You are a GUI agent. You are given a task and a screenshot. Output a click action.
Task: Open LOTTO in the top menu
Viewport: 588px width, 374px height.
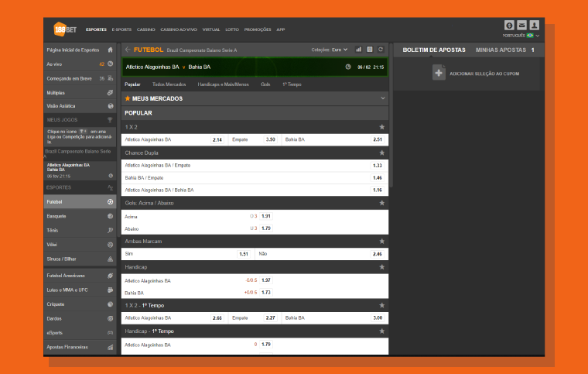coord(232,29)
